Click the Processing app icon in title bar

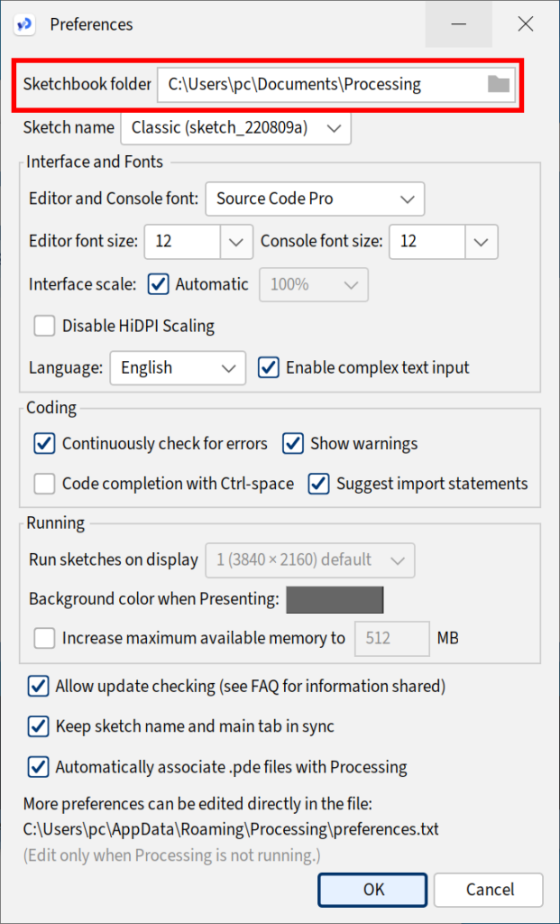(24, 24)
